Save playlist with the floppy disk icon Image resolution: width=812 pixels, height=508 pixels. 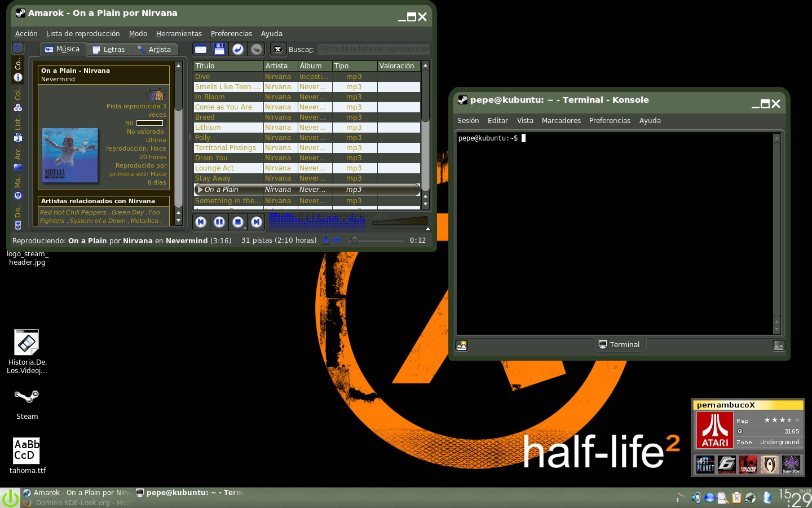[219, 49]
